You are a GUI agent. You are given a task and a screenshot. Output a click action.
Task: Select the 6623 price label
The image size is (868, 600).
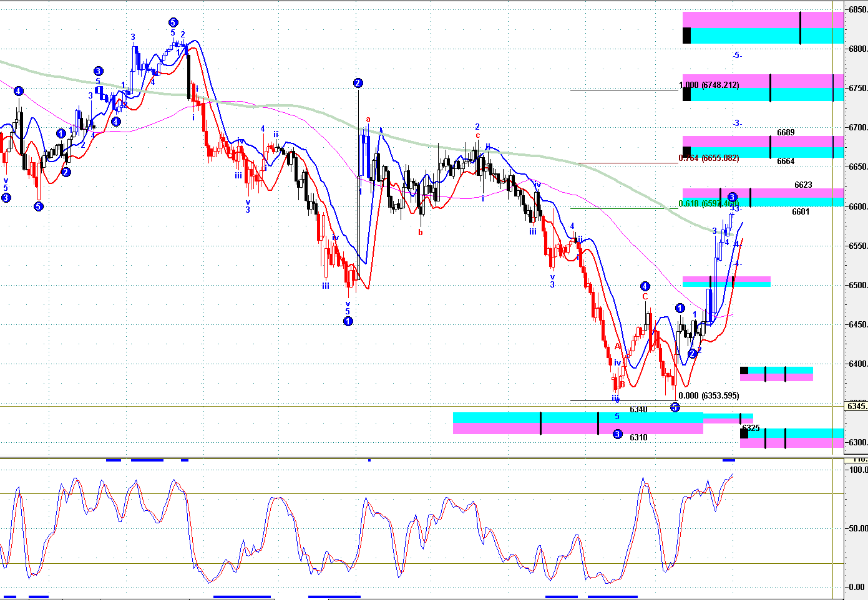(803, 185)
